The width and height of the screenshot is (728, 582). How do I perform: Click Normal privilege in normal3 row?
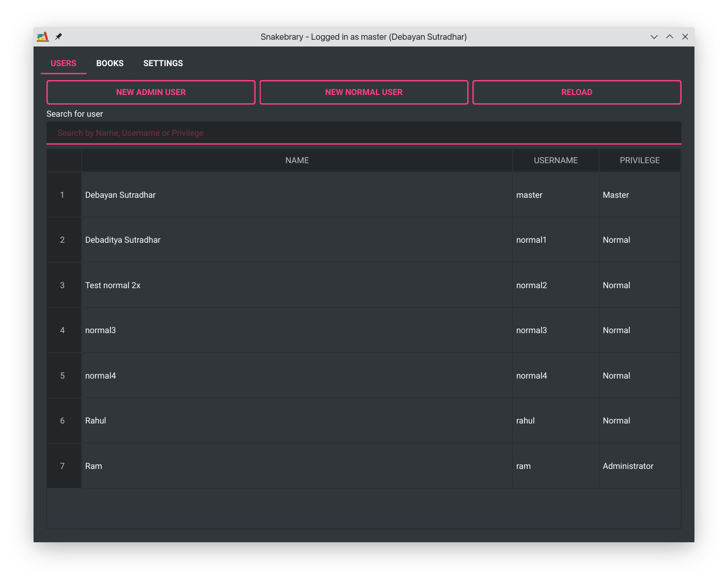coord(640,330)
